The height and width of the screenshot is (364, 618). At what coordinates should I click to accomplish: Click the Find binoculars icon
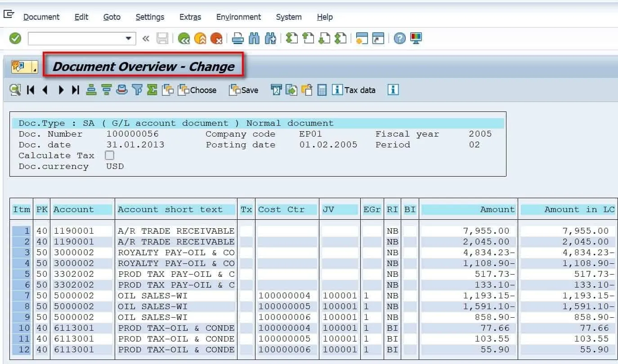pos(254,39)
